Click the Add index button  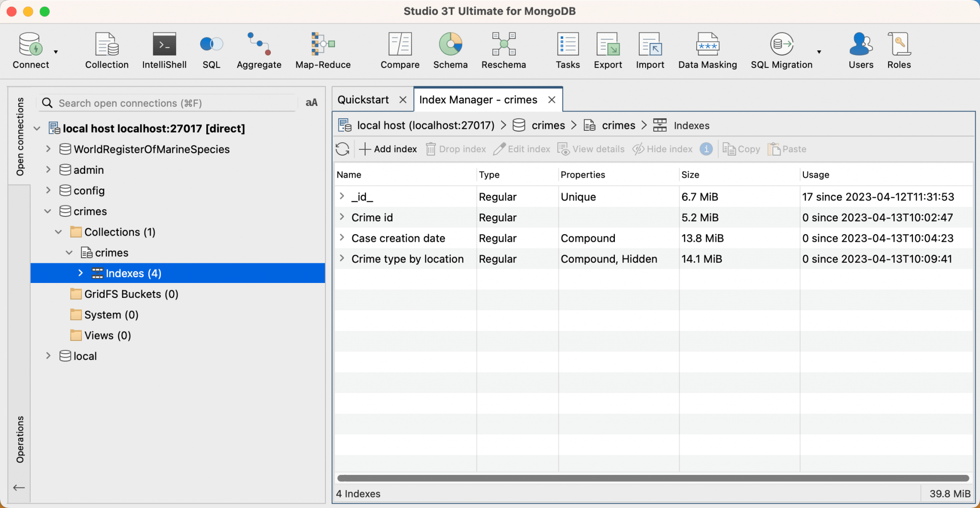tap(388, 149)
